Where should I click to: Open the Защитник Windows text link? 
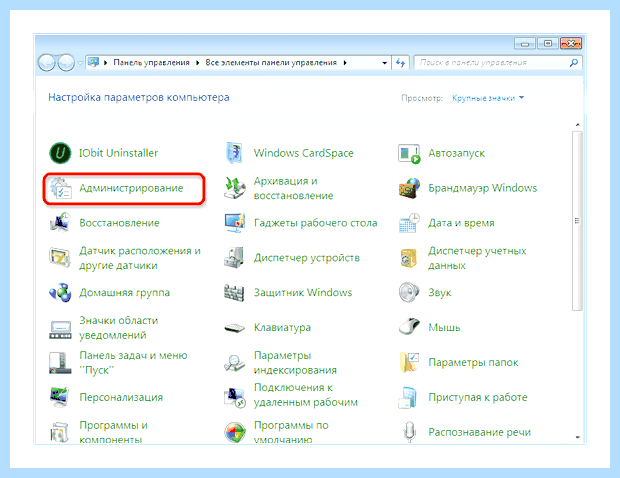pos(303,293)
